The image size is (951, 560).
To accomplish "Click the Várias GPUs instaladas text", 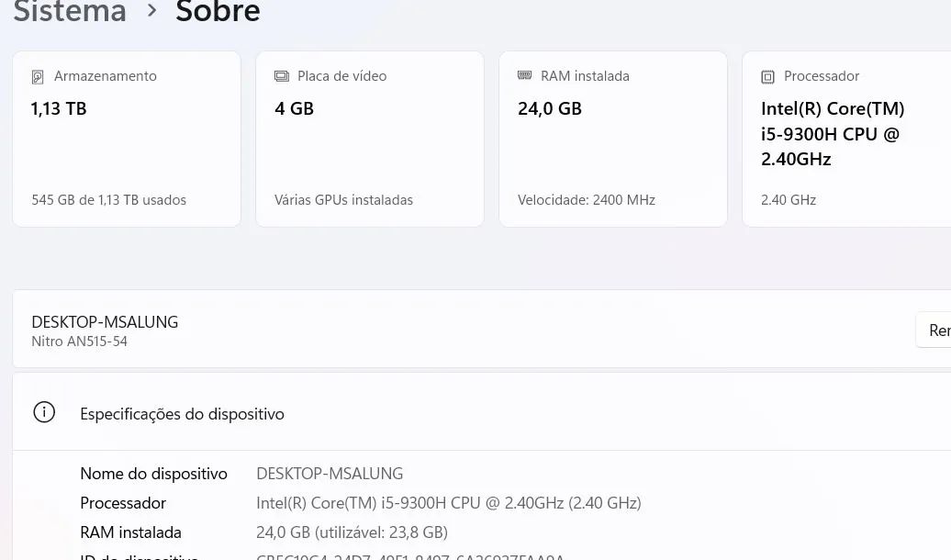I will (343, 199).
